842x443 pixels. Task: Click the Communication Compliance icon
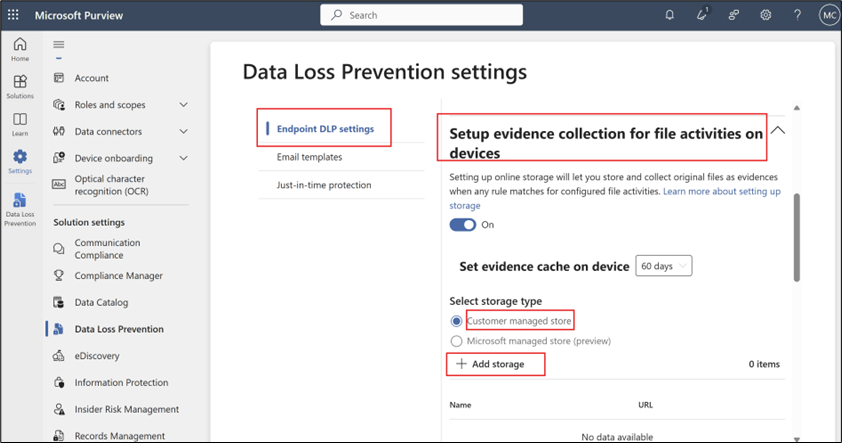point(59,249)
